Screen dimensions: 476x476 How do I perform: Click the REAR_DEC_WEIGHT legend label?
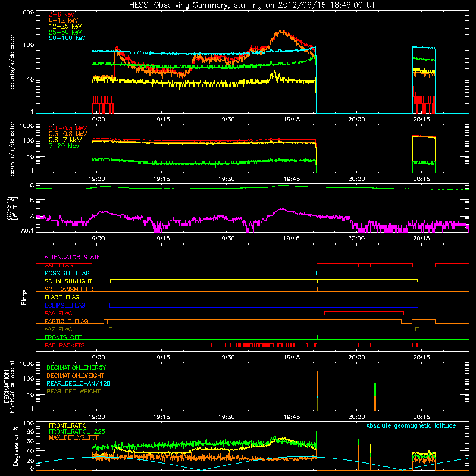tap(73, 392)
